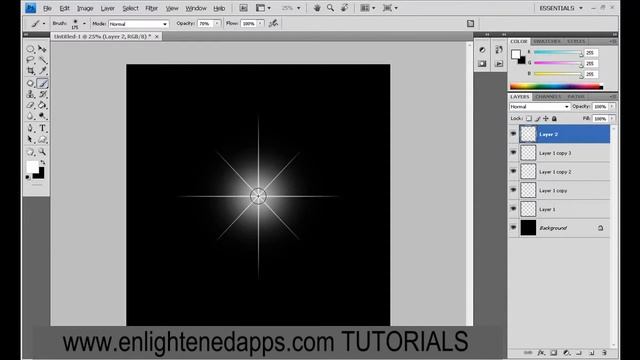The height and width of the screenshot is (360, 640).
Task: Hide Layer 2 with eye icon
Action: tap(513, 134)
